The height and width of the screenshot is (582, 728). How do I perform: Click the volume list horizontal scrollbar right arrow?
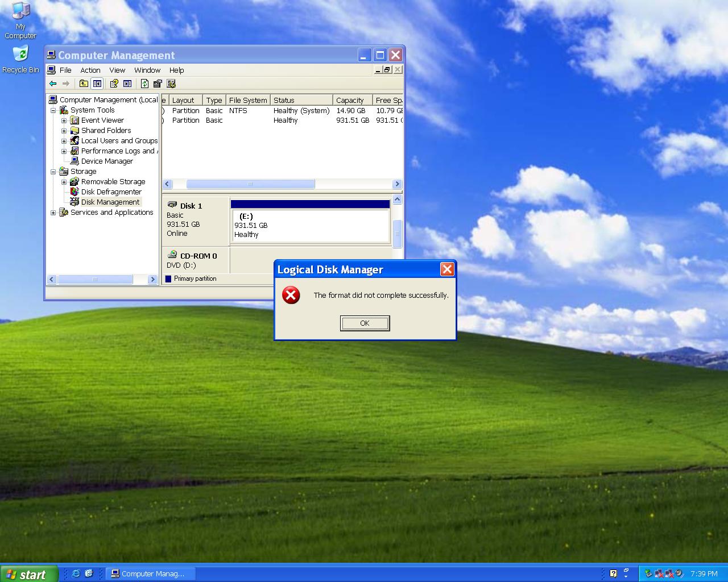click(397, 184)
